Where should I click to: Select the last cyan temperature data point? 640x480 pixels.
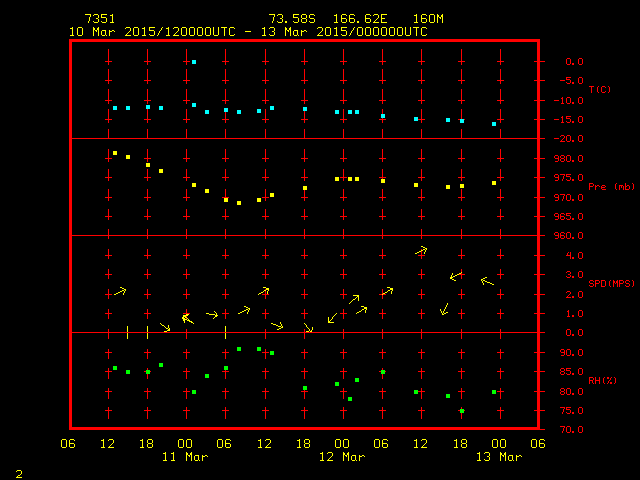494,124
